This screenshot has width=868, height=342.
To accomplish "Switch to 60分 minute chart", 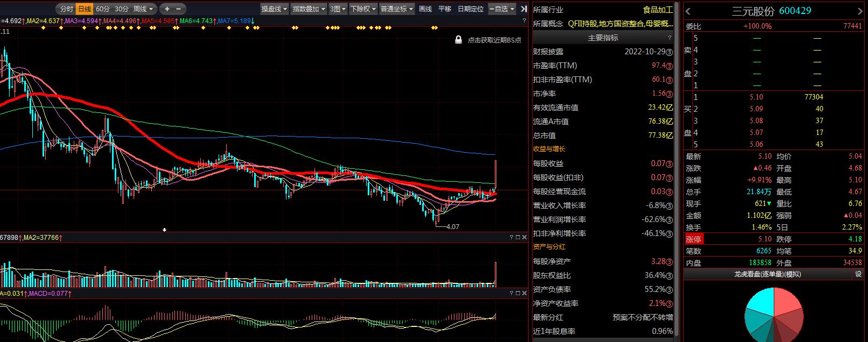I will click(x=103, y=9).
